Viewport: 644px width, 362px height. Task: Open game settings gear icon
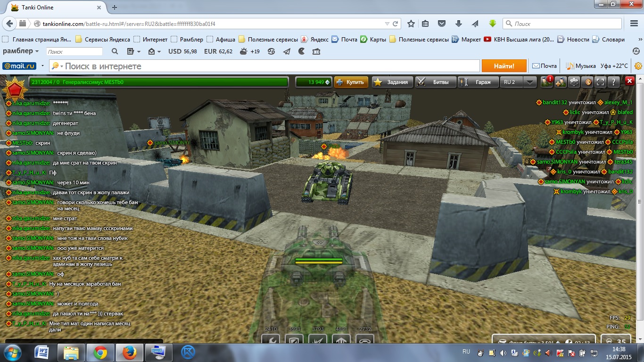point(574,82)
